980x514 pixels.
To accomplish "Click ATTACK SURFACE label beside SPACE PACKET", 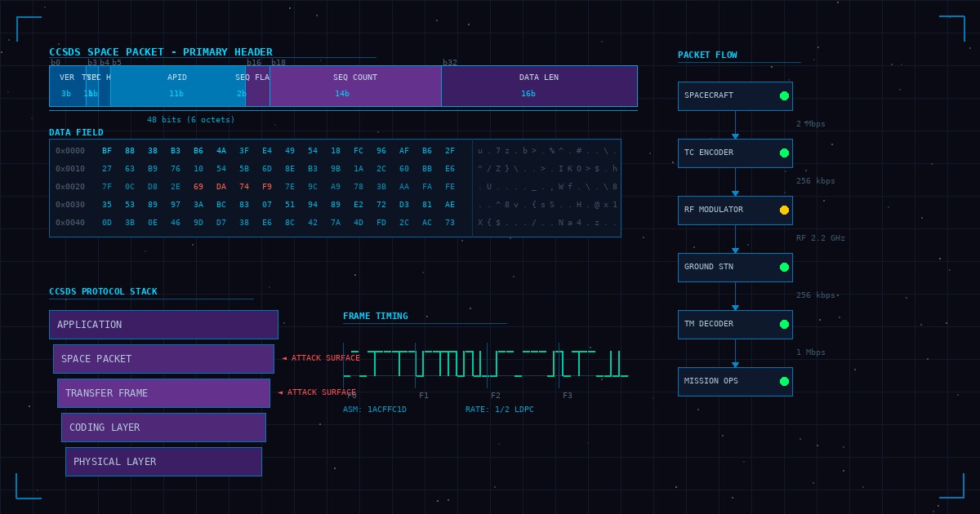I will click(x=321, y=358).
